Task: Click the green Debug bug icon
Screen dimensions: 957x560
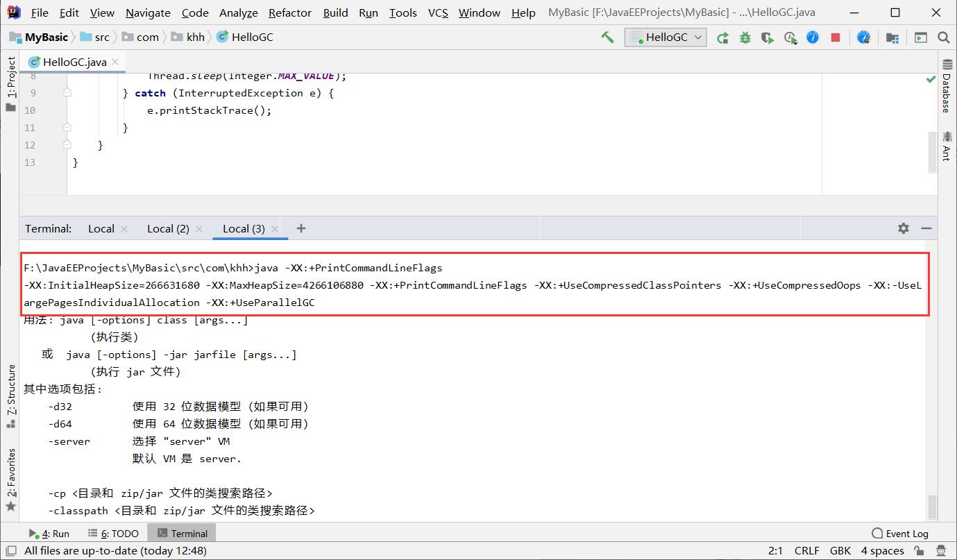Action: point(745,37)
